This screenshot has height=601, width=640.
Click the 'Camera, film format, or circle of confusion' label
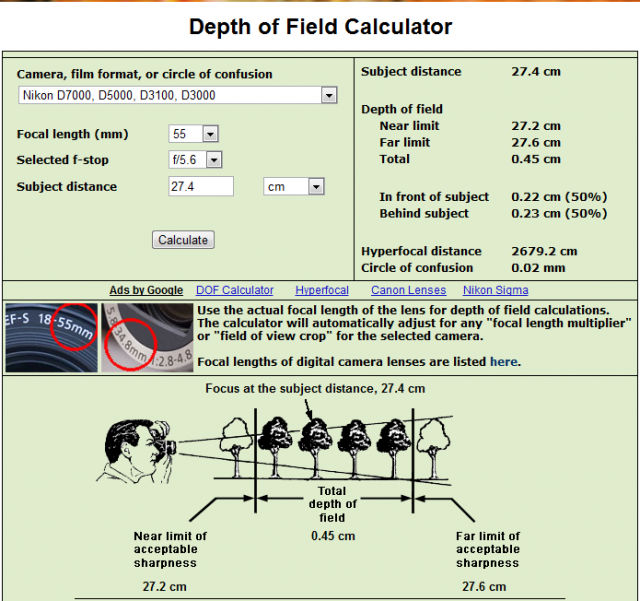[144, 74]
